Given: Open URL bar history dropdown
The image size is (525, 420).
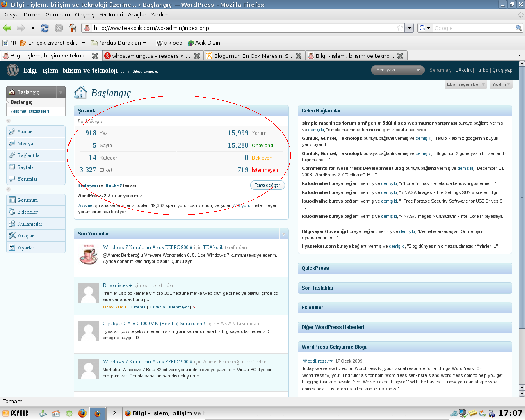Looking at the screenshot, I should [x=409, y=28].
